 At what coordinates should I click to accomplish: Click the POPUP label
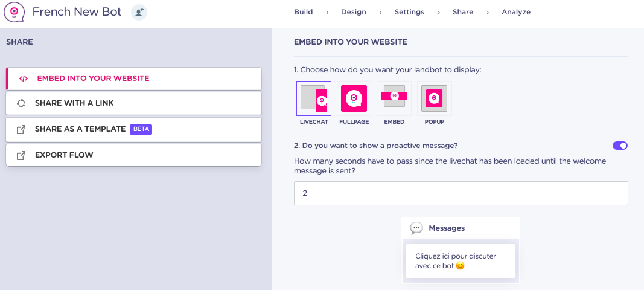[x=435, y=122]
